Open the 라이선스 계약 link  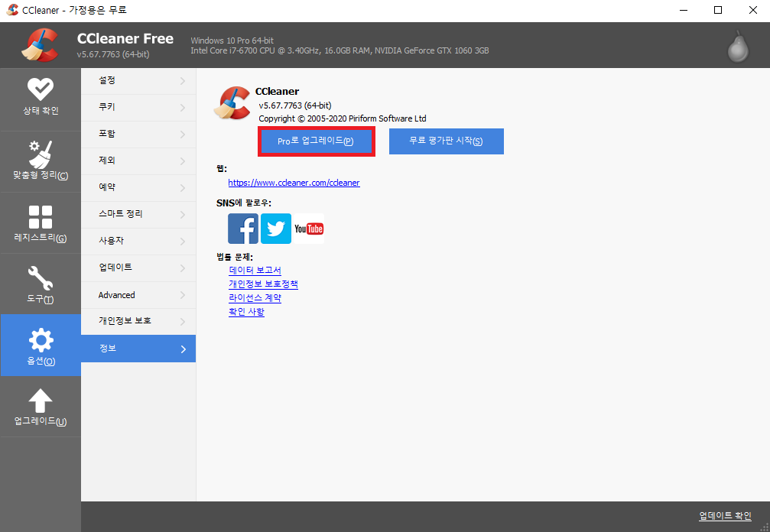255,298
